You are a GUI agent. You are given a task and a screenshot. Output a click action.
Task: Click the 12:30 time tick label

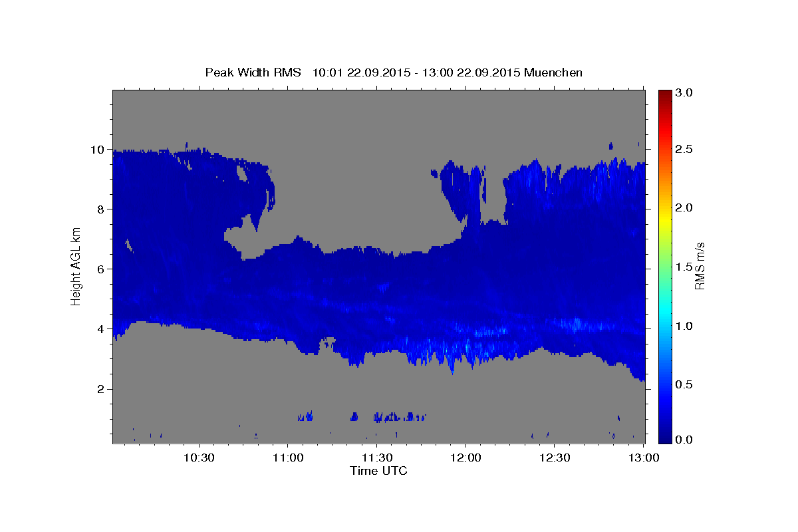click(x=555, y=458)
